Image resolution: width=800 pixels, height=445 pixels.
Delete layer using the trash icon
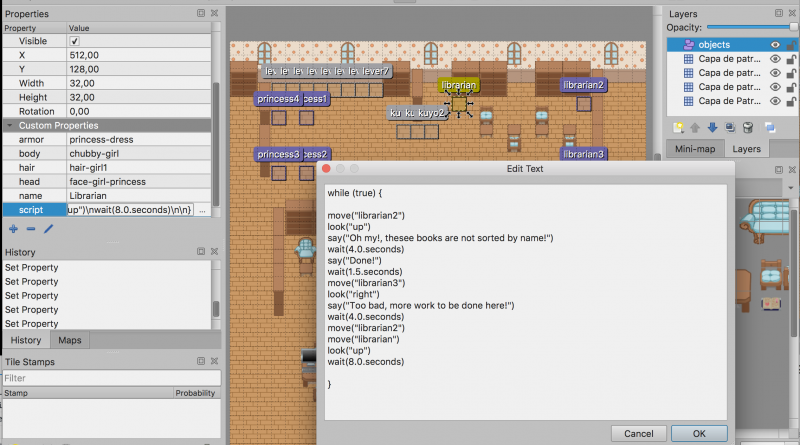click(x=747, y=127)
